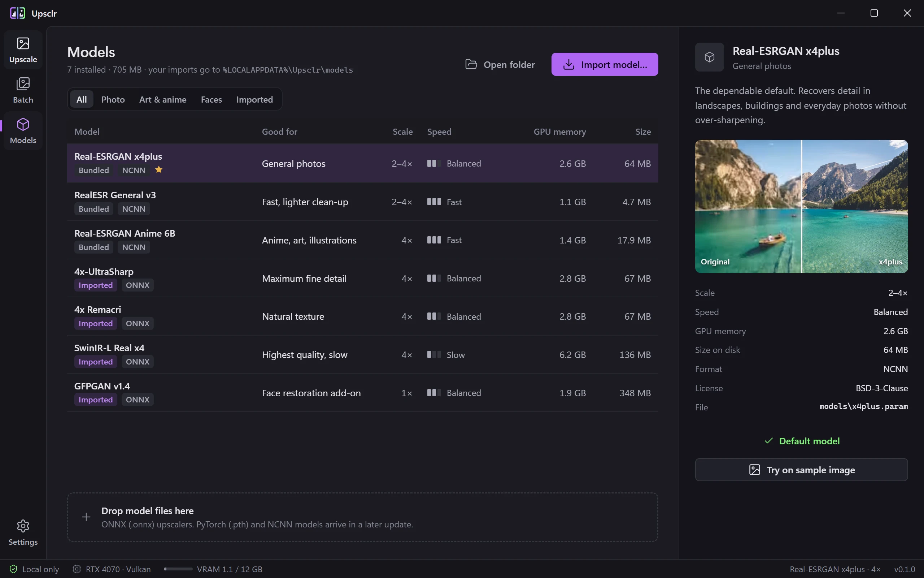Click the v0.1.0 version label
924x578 pixels.
tap(905, 569)
